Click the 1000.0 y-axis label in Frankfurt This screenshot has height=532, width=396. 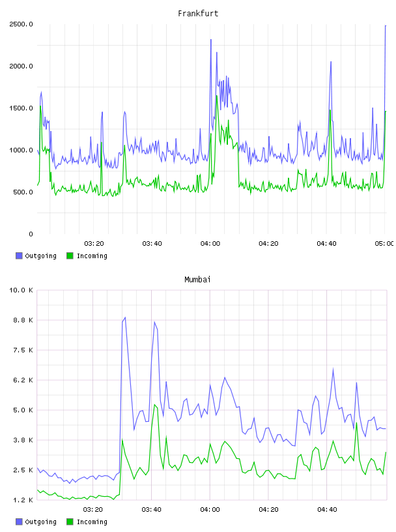(21, 151)
